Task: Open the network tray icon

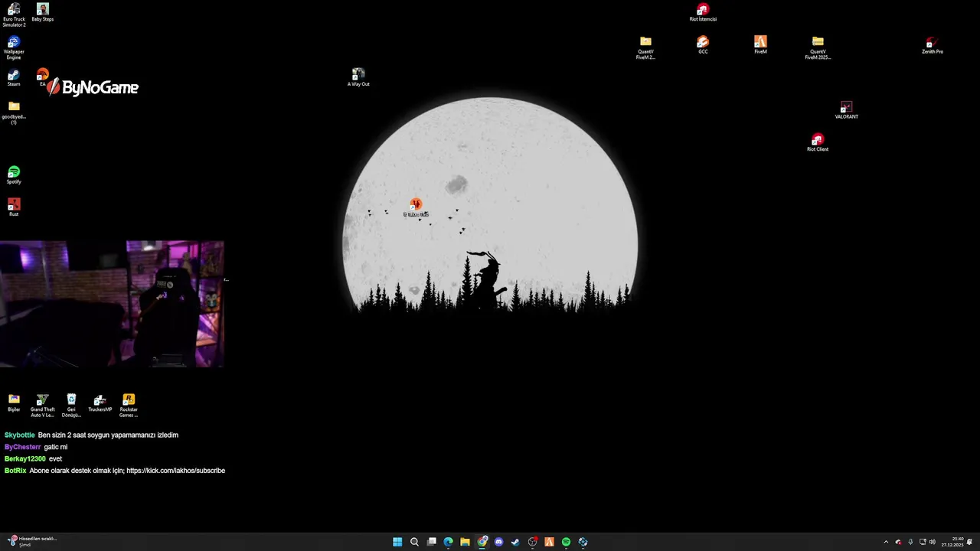Action: point(923,542)
